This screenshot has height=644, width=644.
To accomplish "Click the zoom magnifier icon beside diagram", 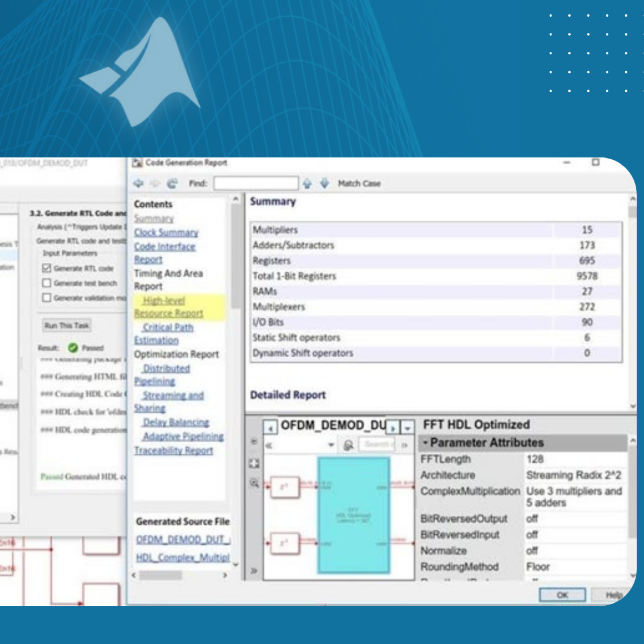I will (253, 483).
